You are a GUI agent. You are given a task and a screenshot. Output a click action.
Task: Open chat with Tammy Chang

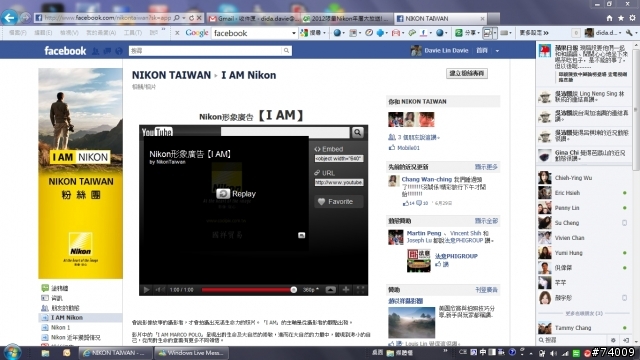[x=584, y=328]
